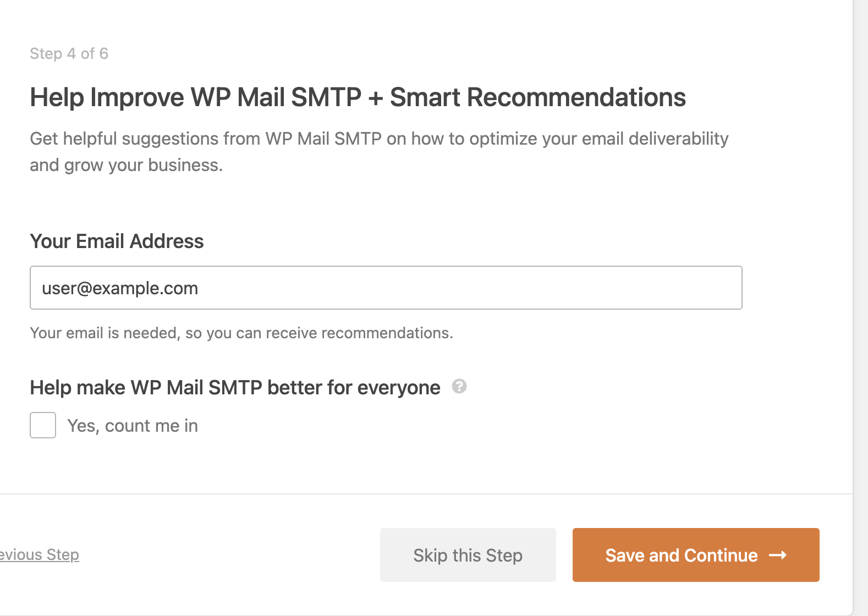Click the "Your Email Address" field label

click(x=117, y=241)
